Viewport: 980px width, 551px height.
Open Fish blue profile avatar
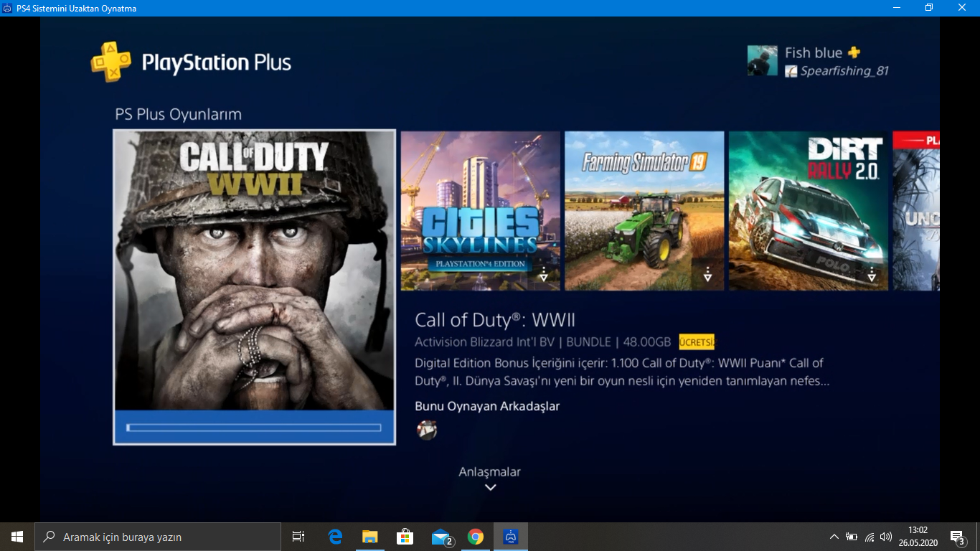[x=762, y=61]
